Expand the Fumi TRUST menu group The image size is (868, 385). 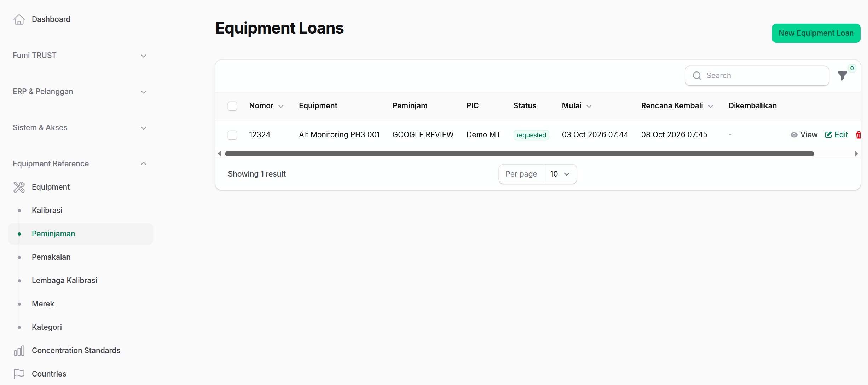point(80,56)
